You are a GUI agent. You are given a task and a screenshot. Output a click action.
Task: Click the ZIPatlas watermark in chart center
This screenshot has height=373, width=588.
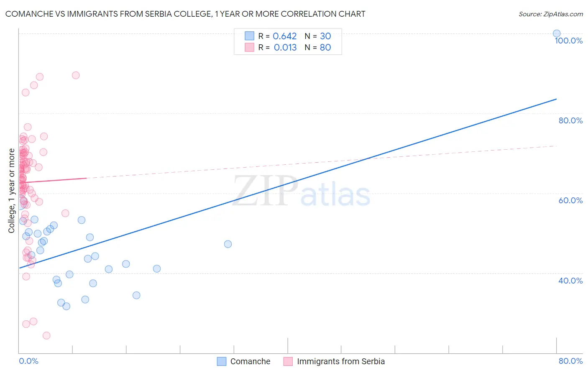(x=302, y=192)
